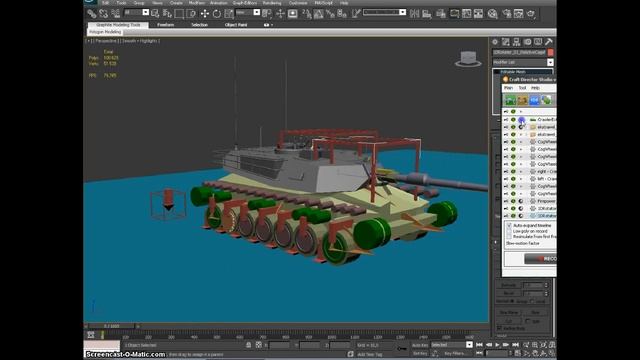Check the Low poly on record option

click(x=509, y=231)
